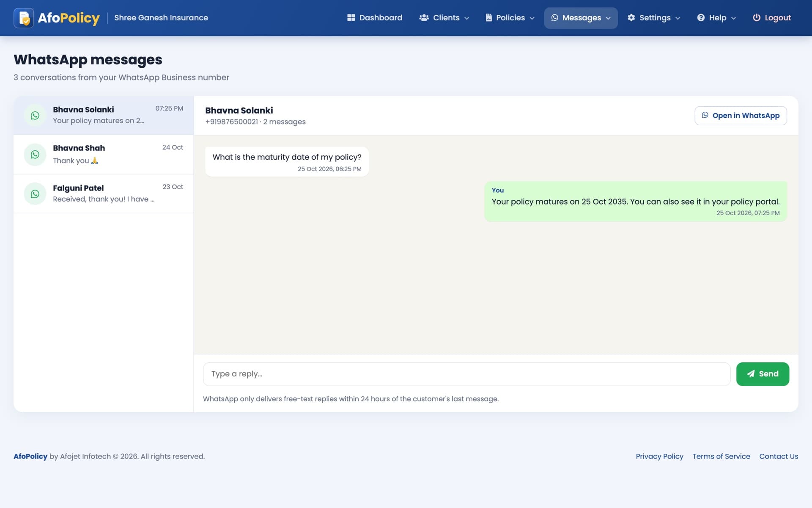Open the Settings menu
Screen dimensions: 812x508
pyautogui.click(x=654, y=18)
